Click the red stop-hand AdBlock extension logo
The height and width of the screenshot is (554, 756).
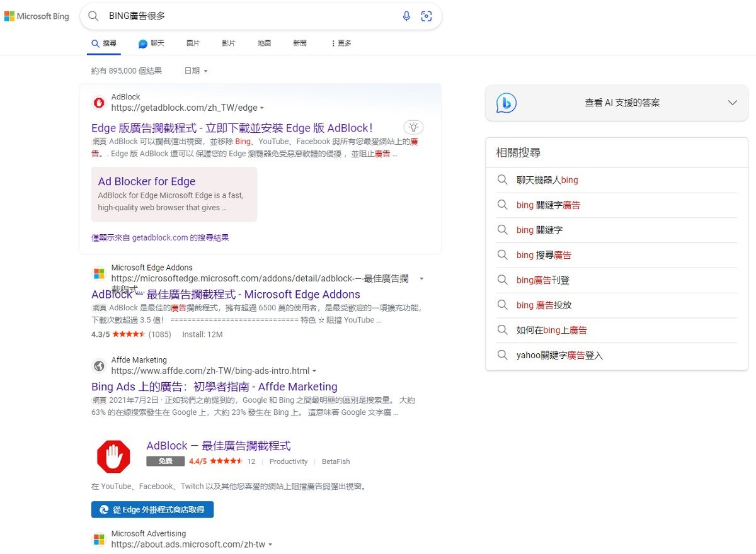point(113,456)
